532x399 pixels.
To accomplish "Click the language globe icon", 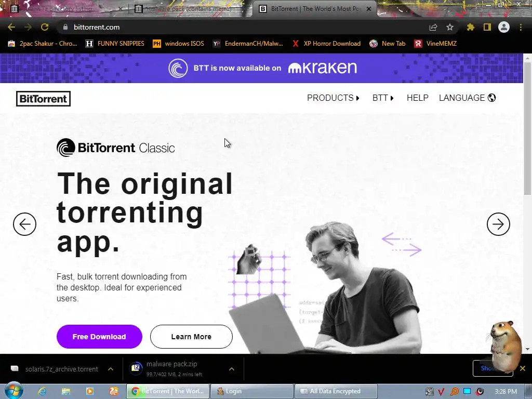I will pos(491,98).
